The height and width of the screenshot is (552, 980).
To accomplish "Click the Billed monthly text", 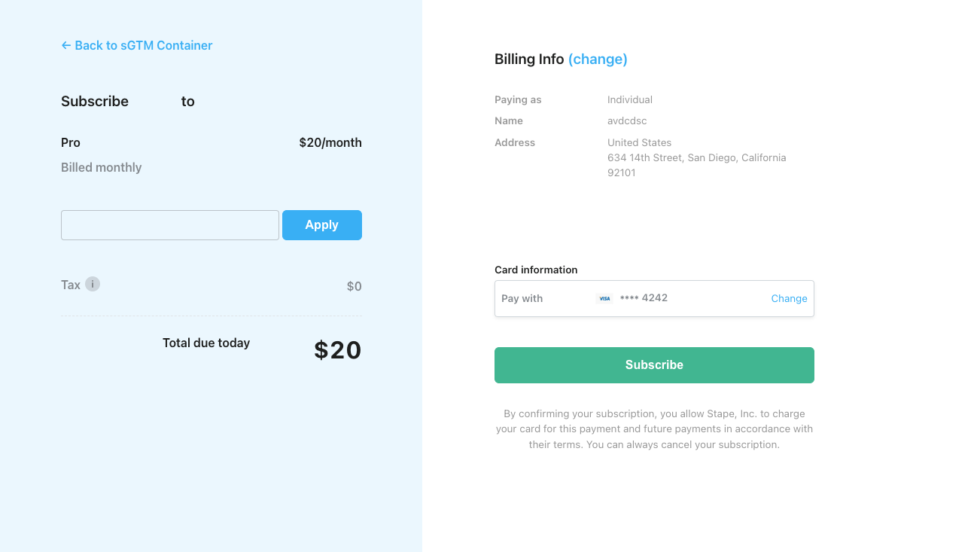I will click(x=102, y=167).
